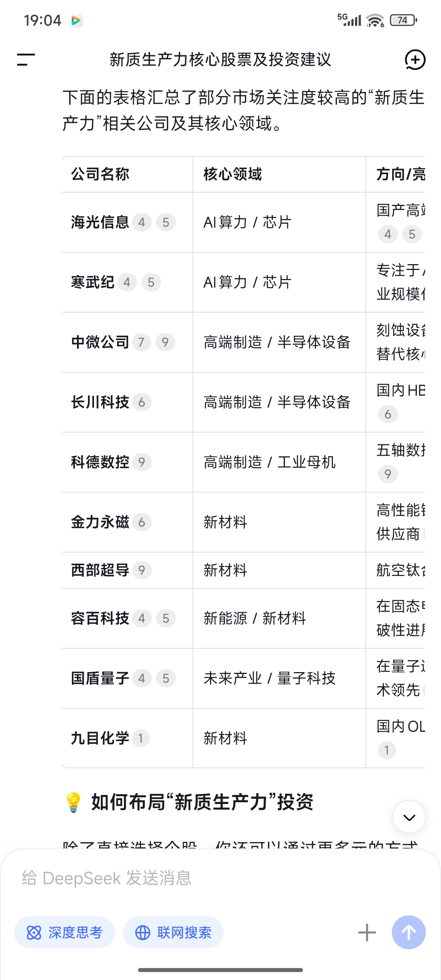Open citation 7 beside 中微公司
Viewport: 441px width, 980px height.
tap(141, 342)
